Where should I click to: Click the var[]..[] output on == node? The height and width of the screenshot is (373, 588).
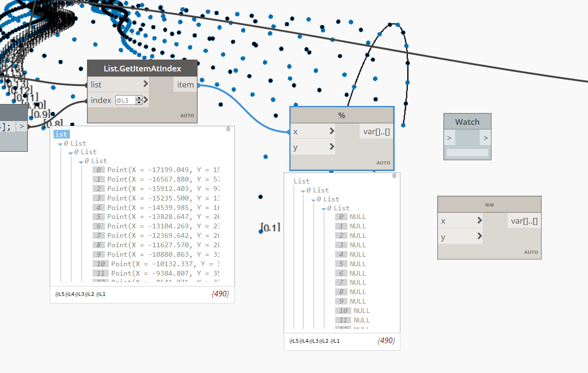point(524,221)
